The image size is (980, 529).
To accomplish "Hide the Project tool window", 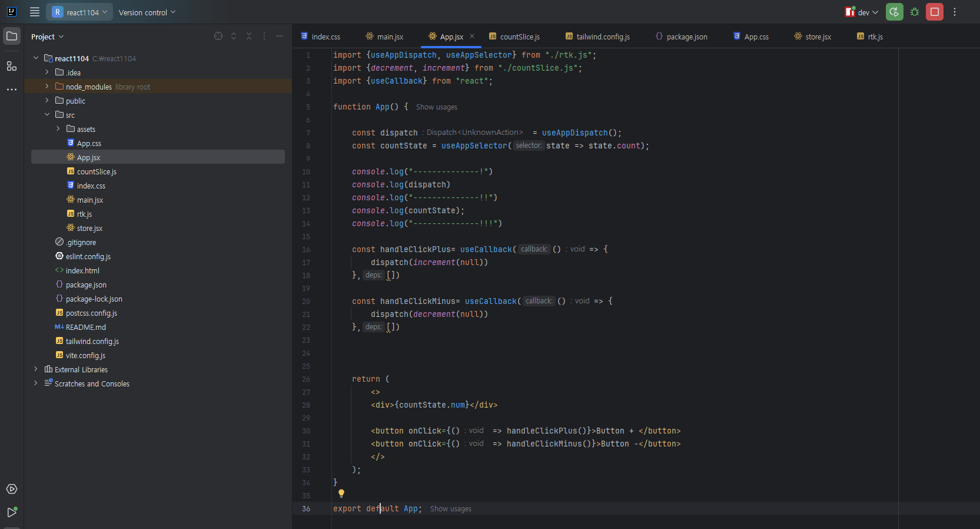I will [280, 37].
